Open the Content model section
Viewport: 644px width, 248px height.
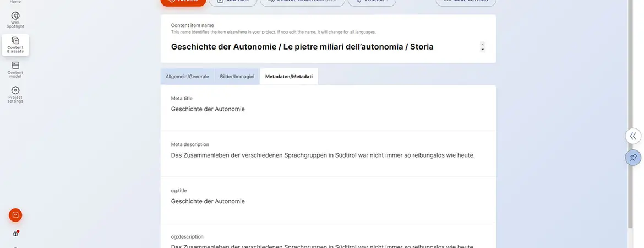coord(15,69)
